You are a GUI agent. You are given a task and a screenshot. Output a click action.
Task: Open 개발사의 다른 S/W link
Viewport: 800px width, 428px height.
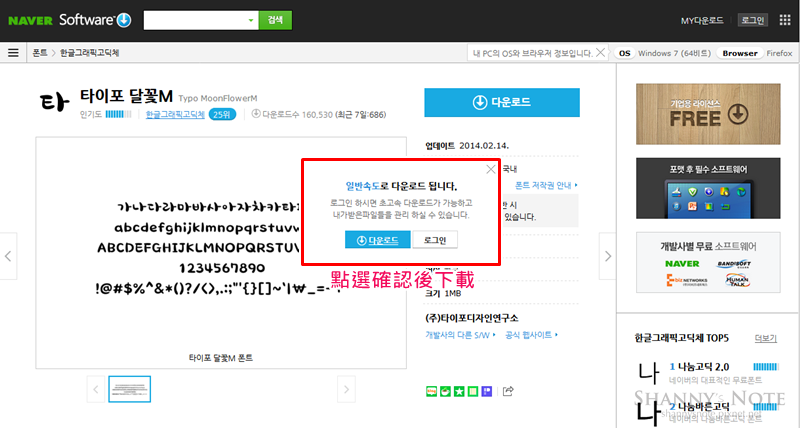[x=460, y=335]
